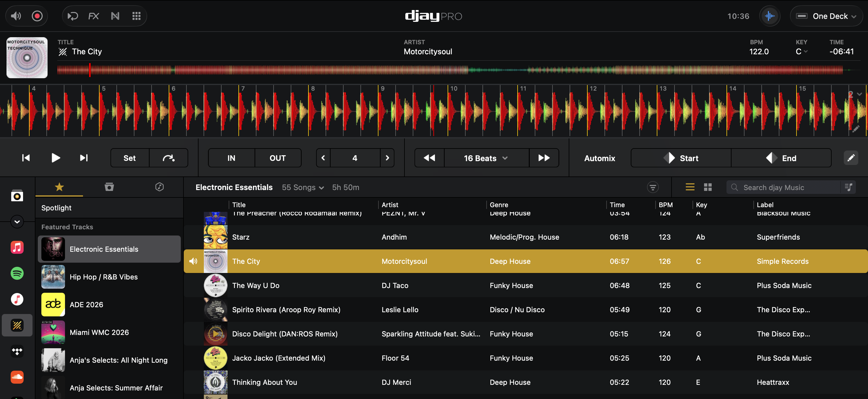Click the jump-to-cue arrow button

point(168,158)
